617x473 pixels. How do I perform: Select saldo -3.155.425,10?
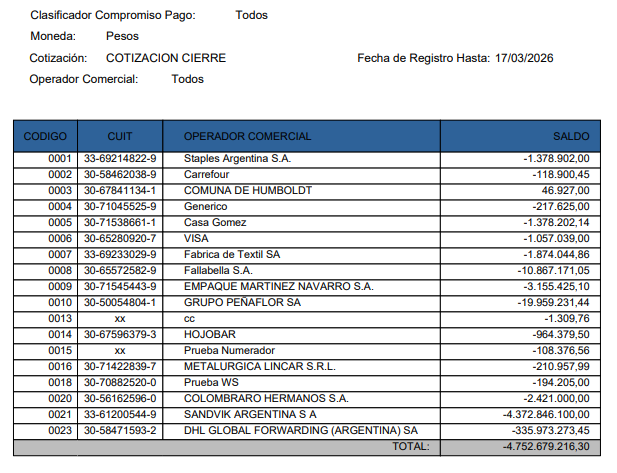point(556,286)
